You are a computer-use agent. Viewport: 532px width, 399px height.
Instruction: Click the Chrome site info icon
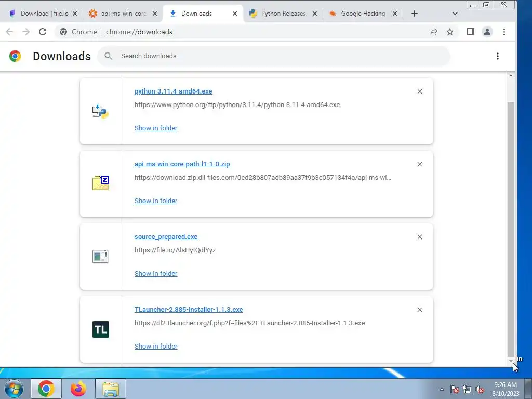tap(63, 32)
